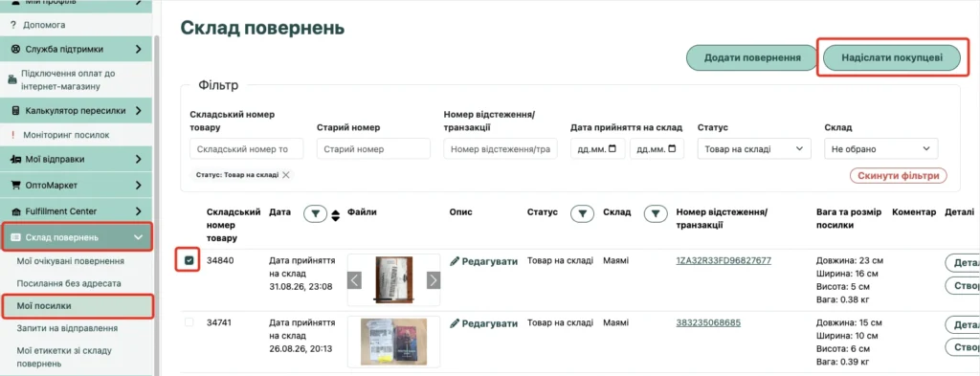Collapse Склад повернень sidebar section
The image size is (980, 376).
pyautogui.click(x=76, y=237)
